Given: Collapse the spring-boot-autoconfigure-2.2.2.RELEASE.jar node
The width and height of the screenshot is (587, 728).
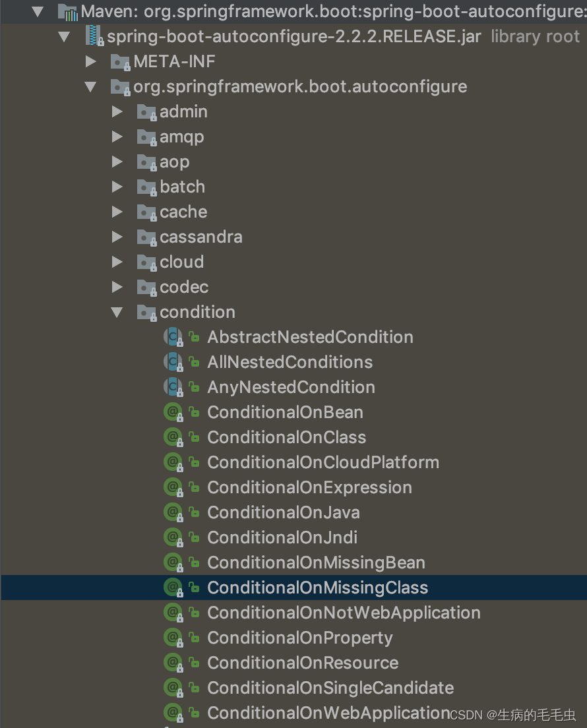Looking at the screenshot, I should (x=64, y=37).
